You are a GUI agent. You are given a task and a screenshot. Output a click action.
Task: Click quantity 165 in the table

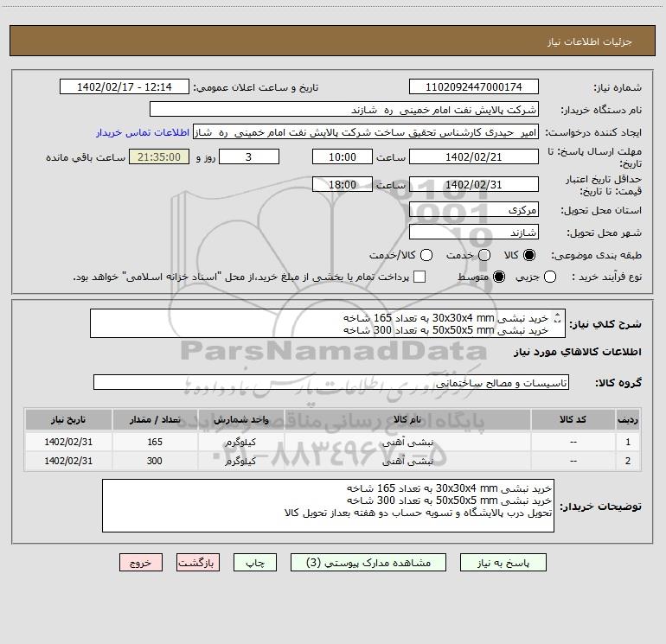tap(155, 442)
